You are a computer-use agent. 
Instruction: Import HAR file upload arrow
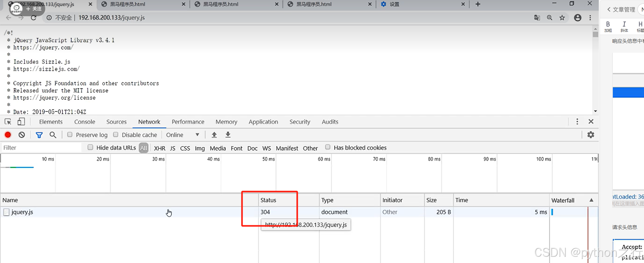(x=214, y=135)
